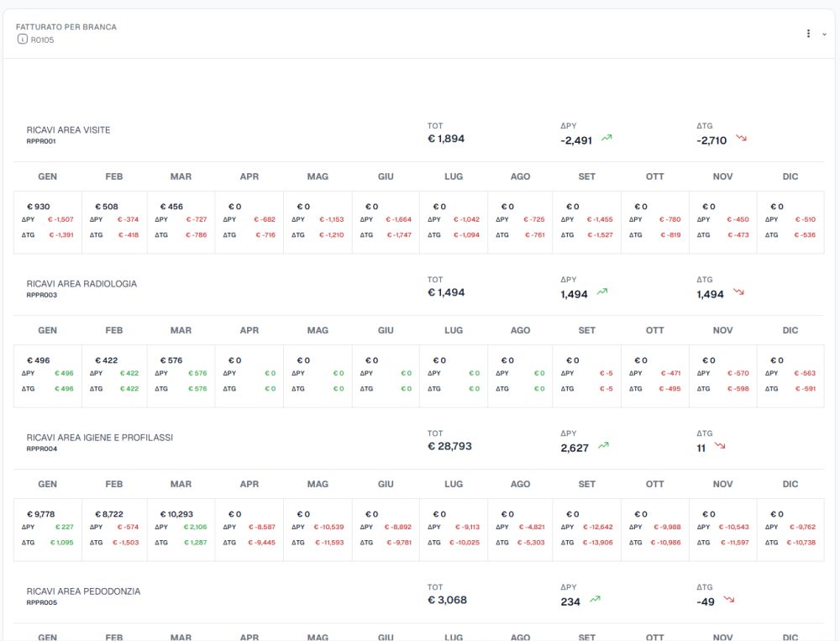Viewport: 840px width, 641px height.
Task: Click the R0105 info icon
Action: (22, 39)
